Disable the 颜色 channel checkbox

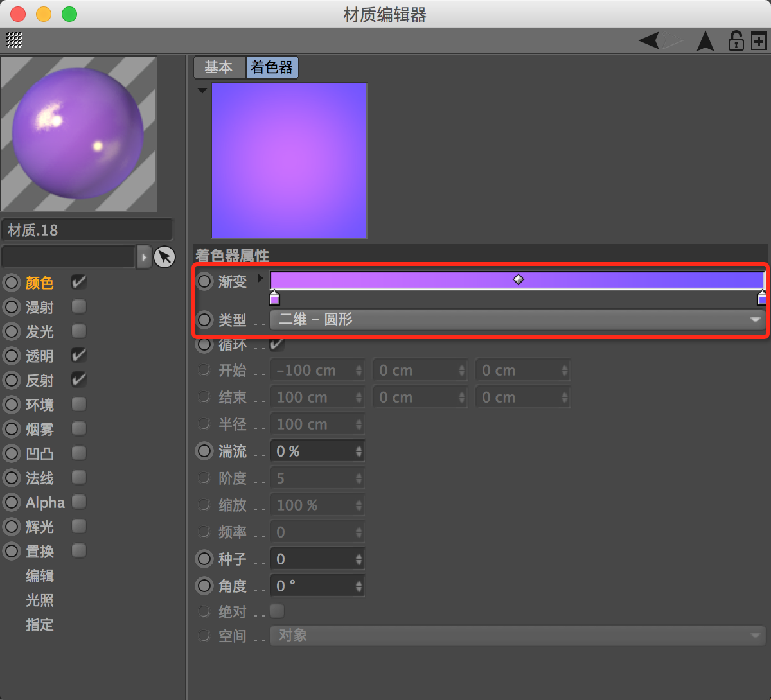click(78, 282)
